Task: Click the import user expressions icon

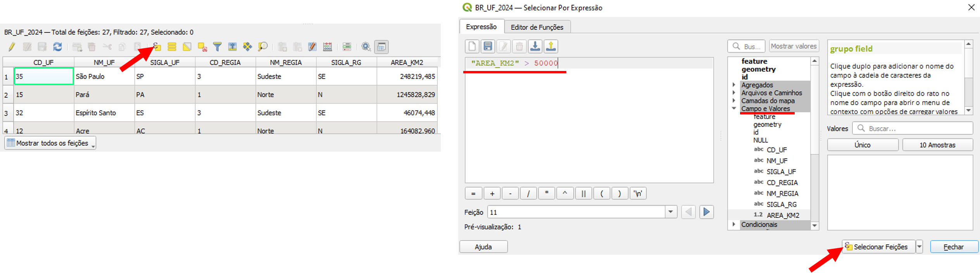Action: pyautogui.click(x=535, y=47)
